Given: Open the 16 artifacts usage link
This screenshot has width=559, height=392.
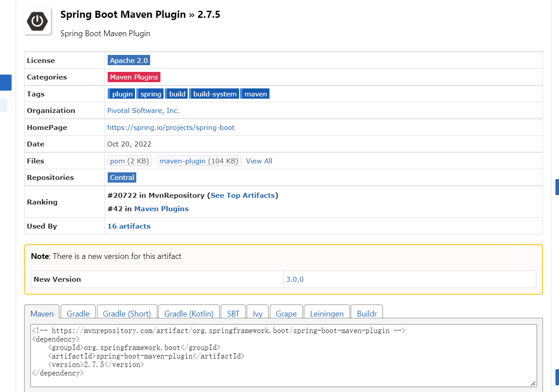Looking at the screenshot, I should pos(129,226).
